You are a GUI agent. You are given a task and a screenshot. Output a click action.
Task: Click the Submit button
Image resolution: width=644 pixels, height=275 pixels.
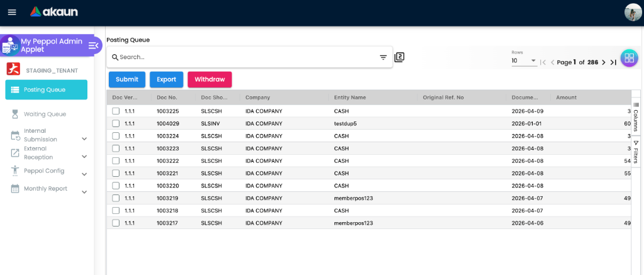127,80
